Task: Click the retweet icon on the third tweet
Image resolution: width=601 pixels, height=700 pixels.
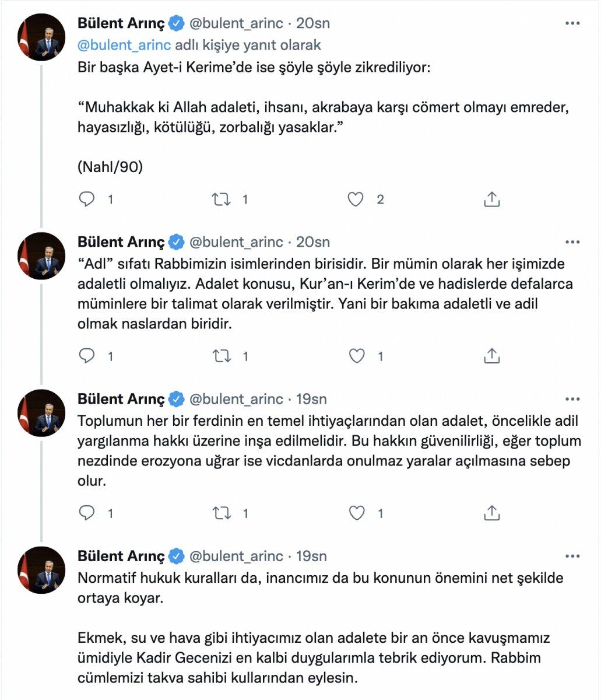Action: (222, 512)
